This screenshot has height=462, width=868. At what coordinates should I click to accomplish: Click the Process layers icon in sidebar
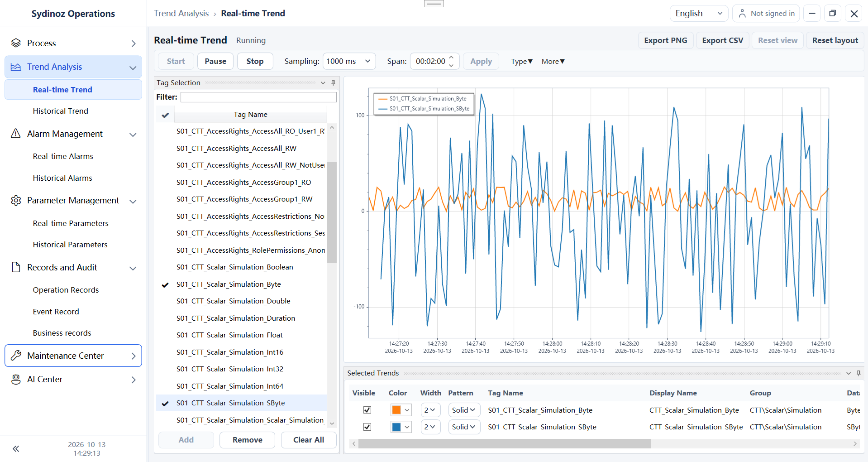(x=16, y=43)
